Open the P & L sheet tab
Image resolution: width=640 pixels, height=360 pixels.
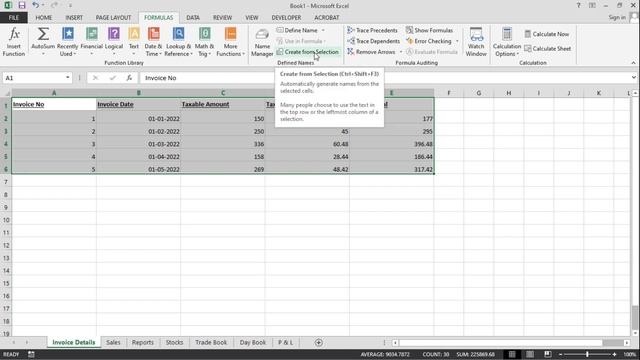(x=286, y=342)
